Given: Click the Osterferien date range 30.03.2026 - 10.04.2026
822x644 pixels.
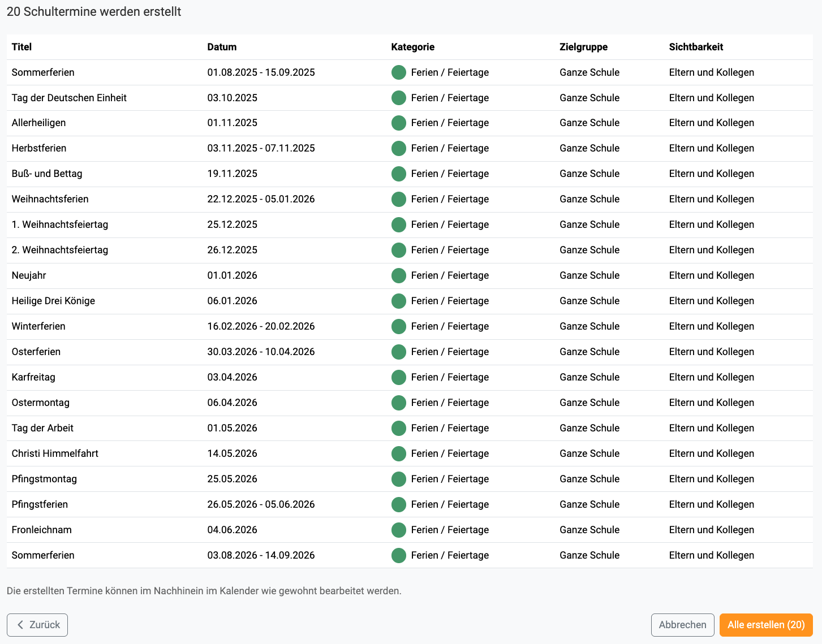Looking at the screenshot, I should (261, 352).
